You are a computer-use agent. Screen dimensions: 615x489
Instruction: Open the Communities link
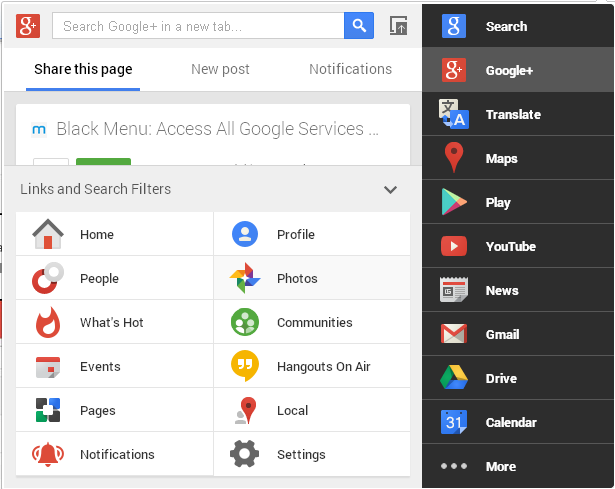(314, 323)
